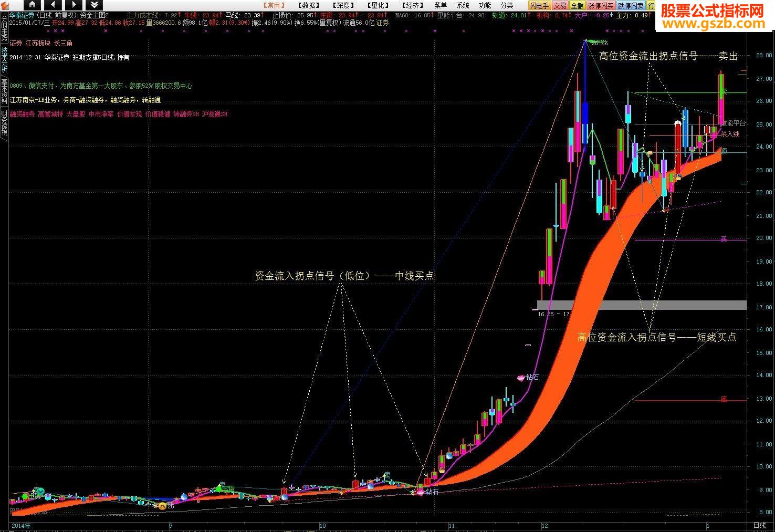Expand the double-chevron down toolbar icon
775x532 pixels.
[95, 5]
